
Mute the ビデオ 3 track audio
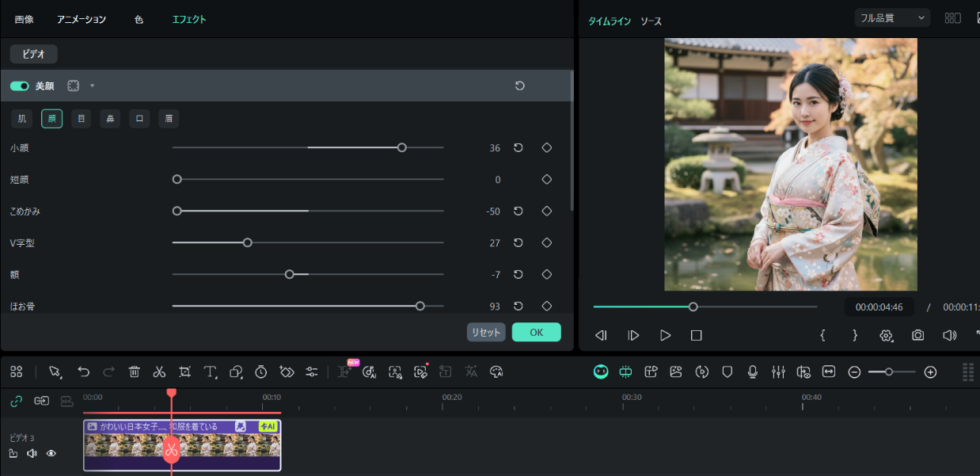(x=32, y=454)
